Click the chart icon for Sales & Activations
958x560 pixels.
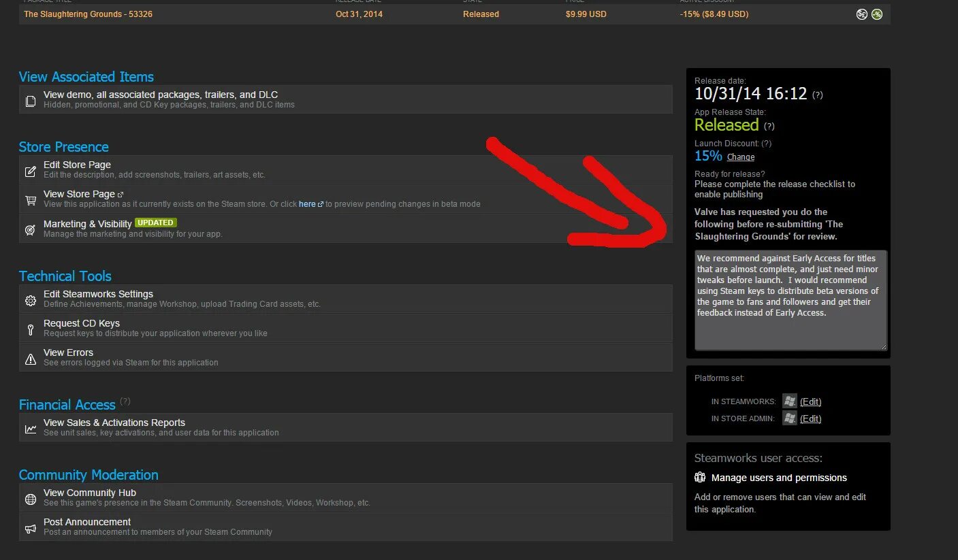point(31,429)
